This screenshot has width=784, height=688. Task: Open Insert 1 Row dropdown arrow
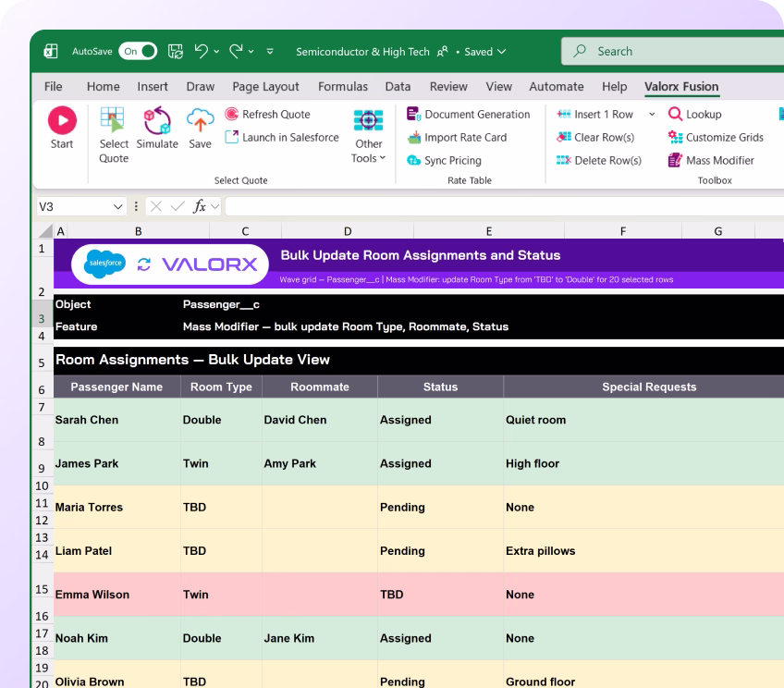coord(652,114)
